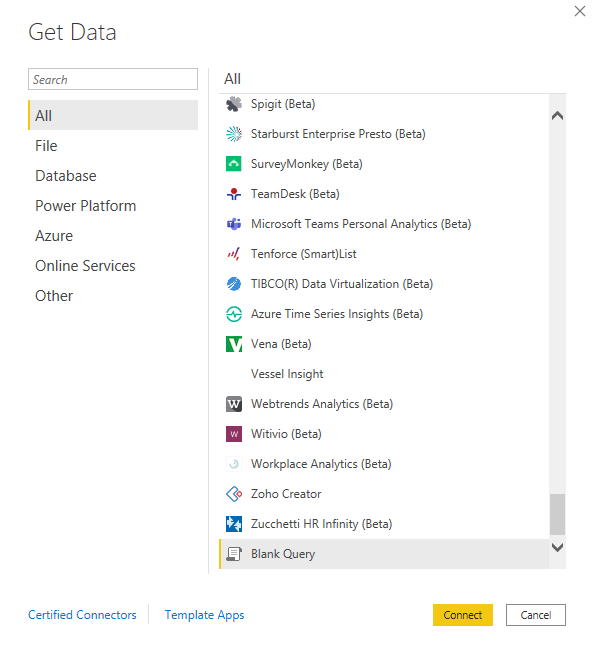Click the scroll up arrow in list
The height and width of the screenshot is (653, 595).
tap(557, 116)
